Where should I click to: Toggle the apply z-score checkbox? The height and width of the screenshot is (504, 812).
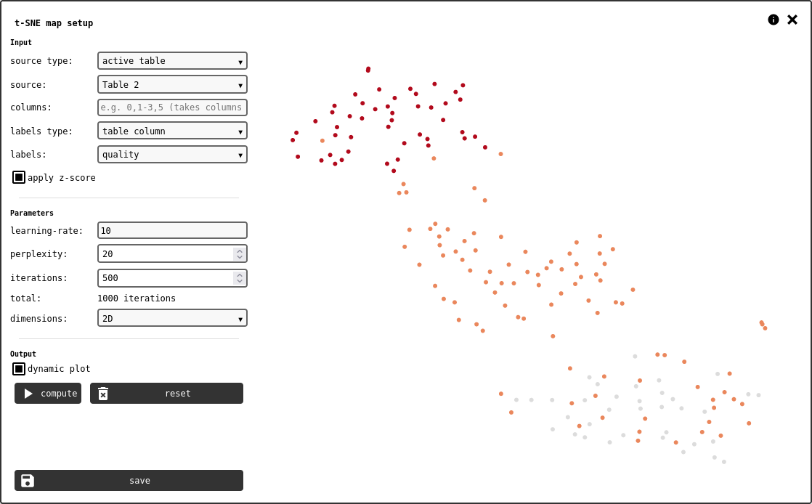[x=19, y=177]
